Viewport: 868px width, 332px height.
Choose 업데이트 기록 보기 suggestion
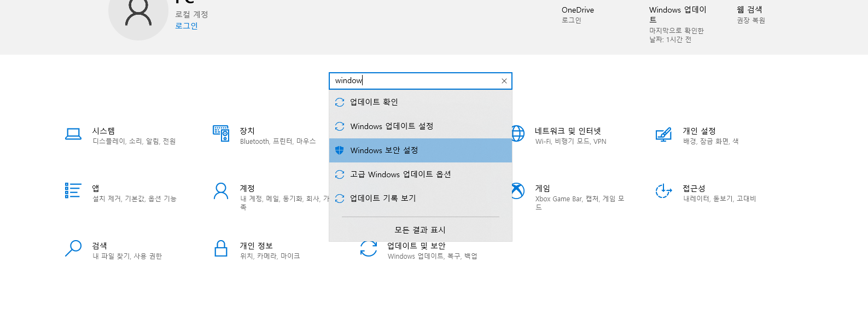[421, 199]
